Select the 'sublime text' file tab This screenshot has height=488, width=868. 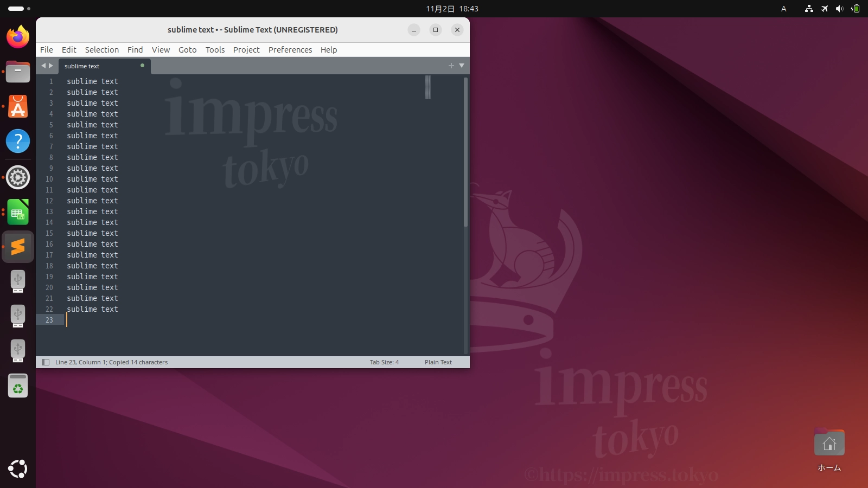[104, 66]
